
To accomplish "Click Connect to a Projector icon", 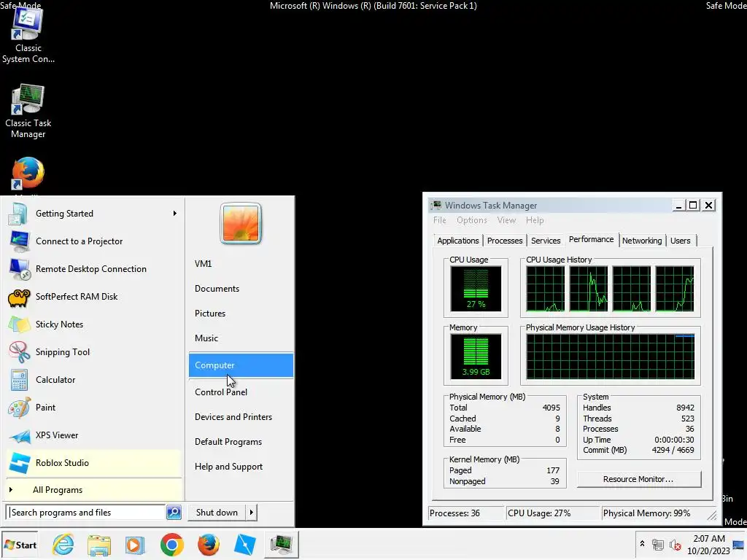I will [x=20, y=241].
